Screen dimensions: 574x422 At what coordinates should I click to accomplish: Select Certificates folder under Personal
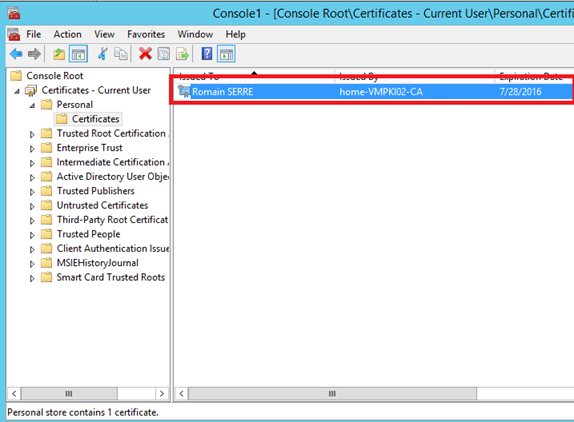(96, 119)
